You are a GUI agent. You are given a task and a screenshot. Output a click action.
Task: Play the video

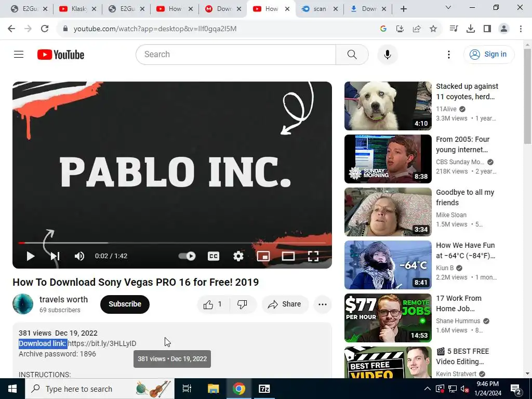31,256
